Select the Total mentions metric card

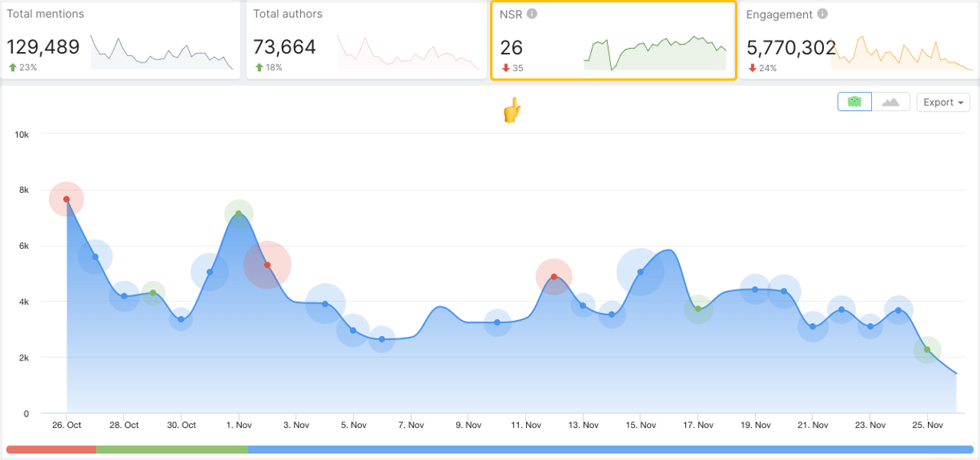coord(121,38)
